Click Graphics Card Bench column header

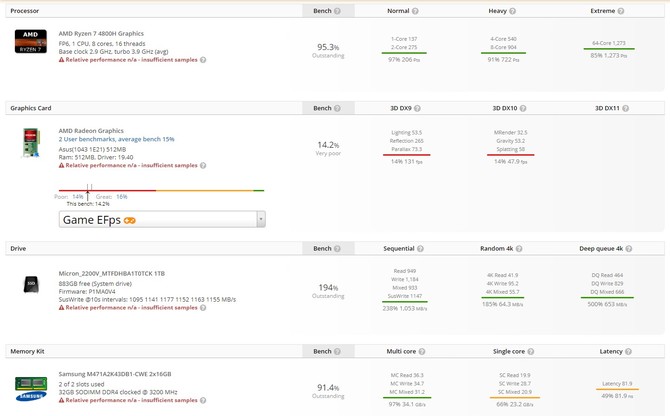pyautogui.click(x=328, y=108)
